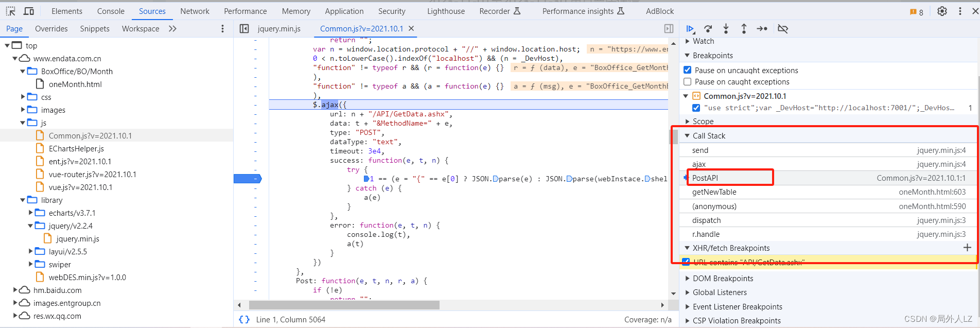
Task: Open the Performance panel
Action: [245, 11]
